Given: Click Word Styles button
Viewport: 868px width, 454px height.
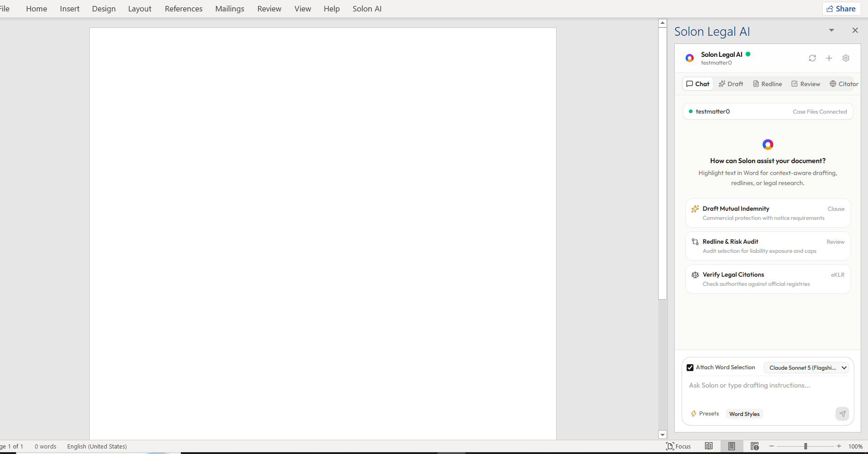Looking at the screenshot, I should [x=744, y=414].
